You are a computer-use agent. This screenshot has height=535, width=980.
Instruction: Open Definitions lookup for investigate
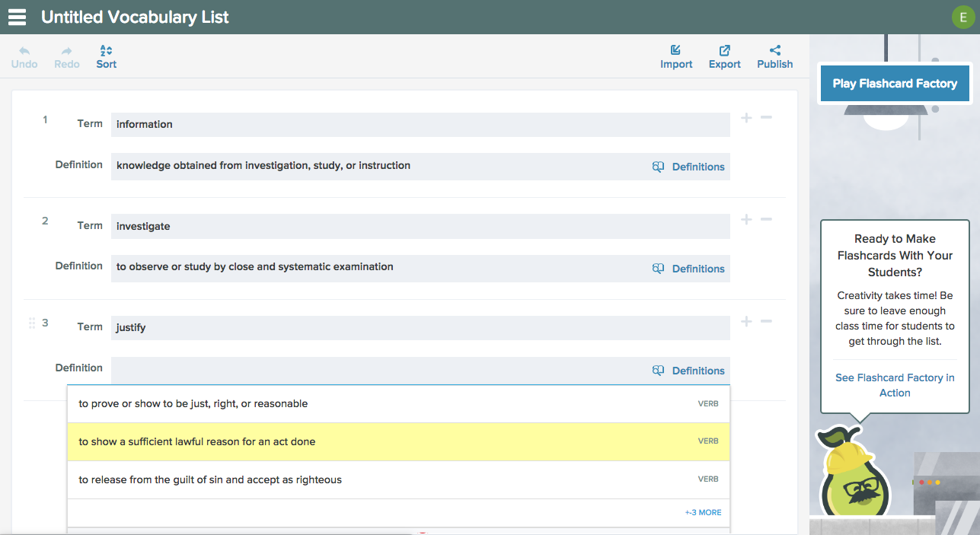click(688, 269)
